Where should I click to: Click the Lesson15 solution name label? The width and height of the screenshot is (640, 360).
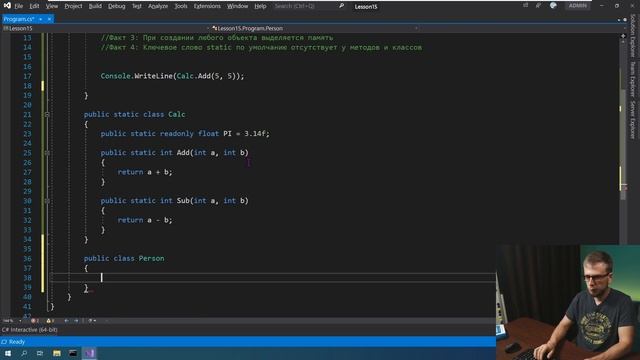(x=366, y=7)
